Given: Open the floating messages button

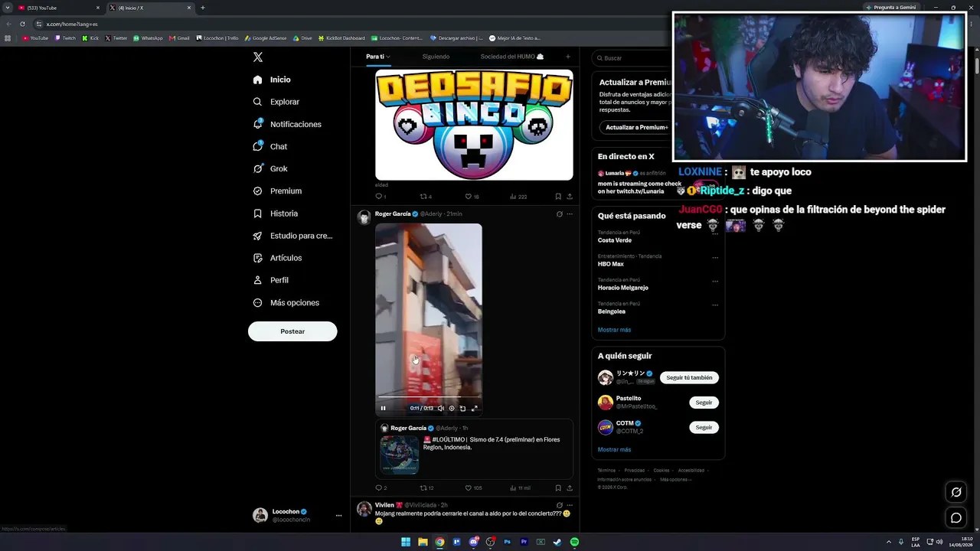Looking at the screenshot, I should coord(955,518).
